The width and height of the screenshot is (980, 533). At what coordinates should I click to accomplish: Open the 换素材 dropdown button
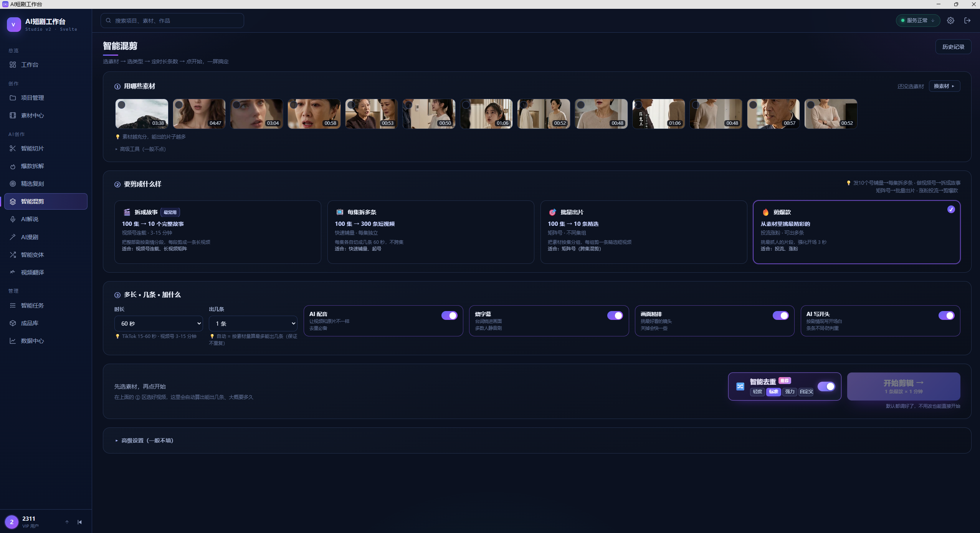tap(944, 86)
